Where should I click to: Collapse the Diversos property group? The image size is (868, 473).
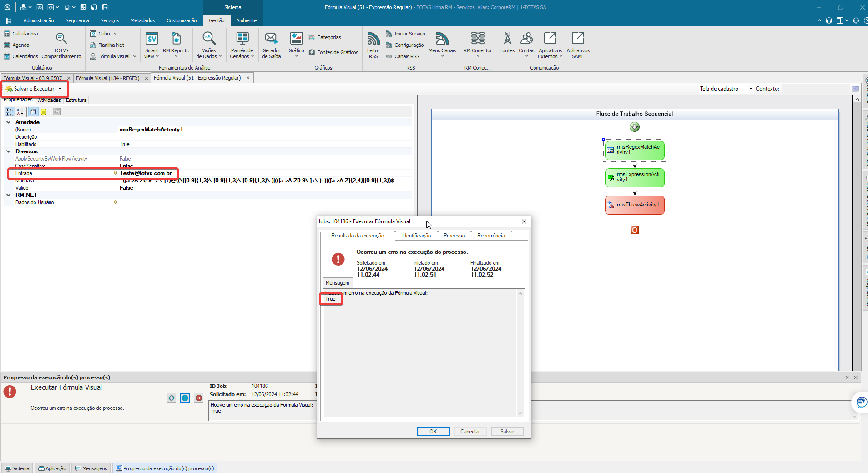click(8, 151)
